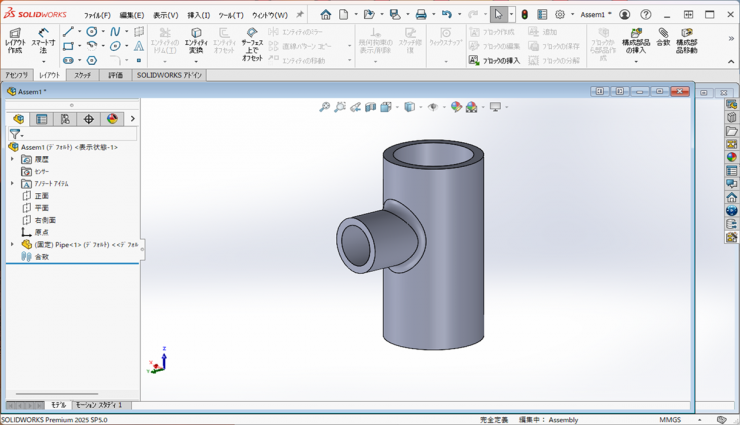The height and width of the screenshot is (425, 740).
Task: Click the Zoom to Fit magnifier icon
Action: (x=325, y=107)
